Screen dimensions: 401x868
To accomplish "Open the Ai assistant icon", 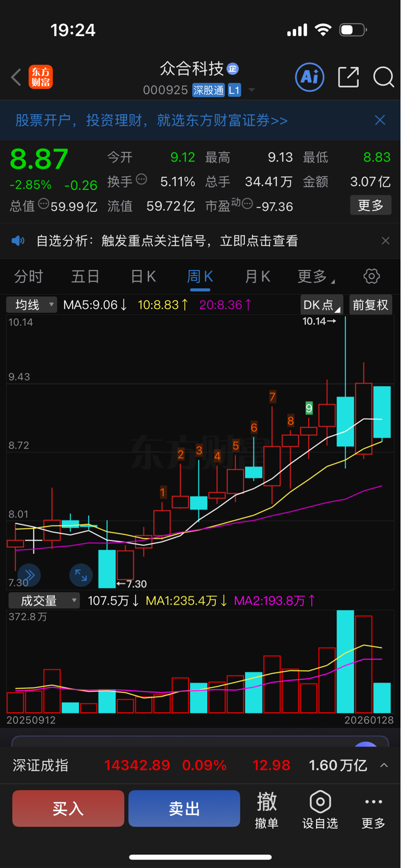I will pos(310,77).
